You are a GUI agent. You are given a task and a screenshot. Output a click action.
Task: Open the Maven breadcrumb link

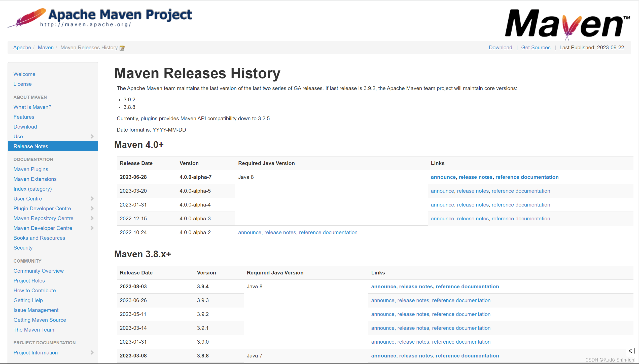click(46, 48)
